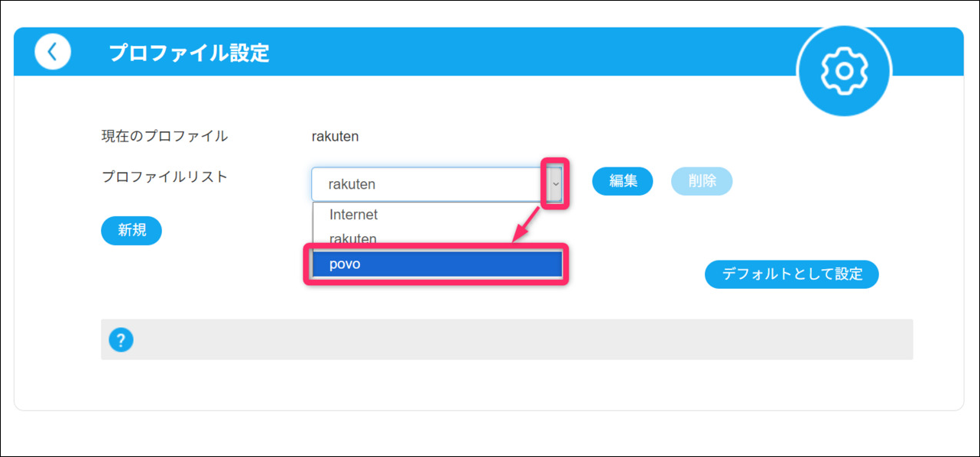Click the gray help bar area
The width and height of the screenshot is (980, 457).
520,340
